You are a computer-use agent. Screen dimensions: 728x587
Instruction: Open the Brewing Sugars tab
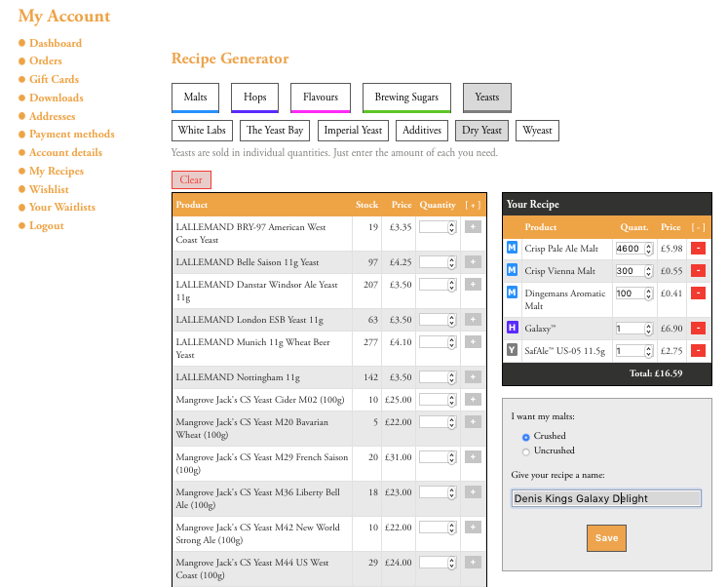point(406,98)
